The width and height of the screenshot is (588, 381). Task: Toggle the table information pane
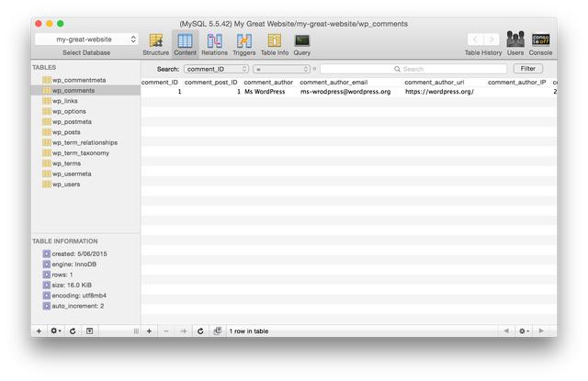click(90, 331)
